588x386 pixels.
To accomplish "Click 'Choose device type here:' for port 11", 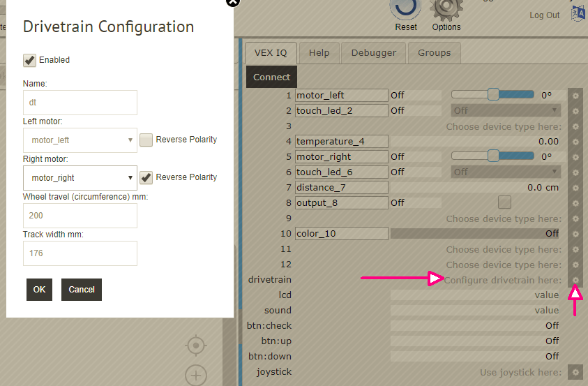I will point(504,250).
